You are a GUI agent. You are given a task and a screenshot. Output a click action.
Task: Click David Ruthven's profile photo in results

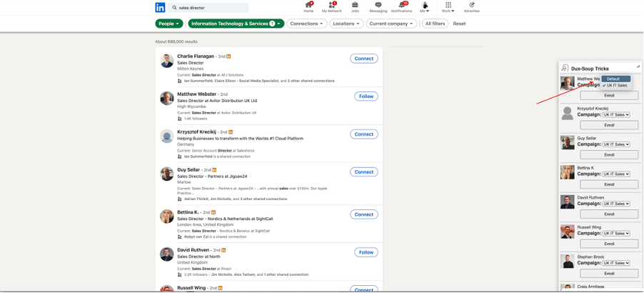[x=167, y=254]
